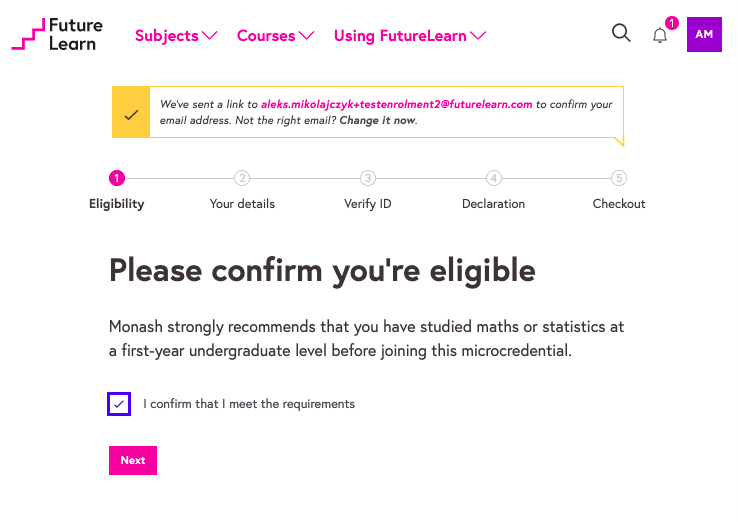Jump to step 5 Checkout

pyautogui.click(x=619, y=179)
